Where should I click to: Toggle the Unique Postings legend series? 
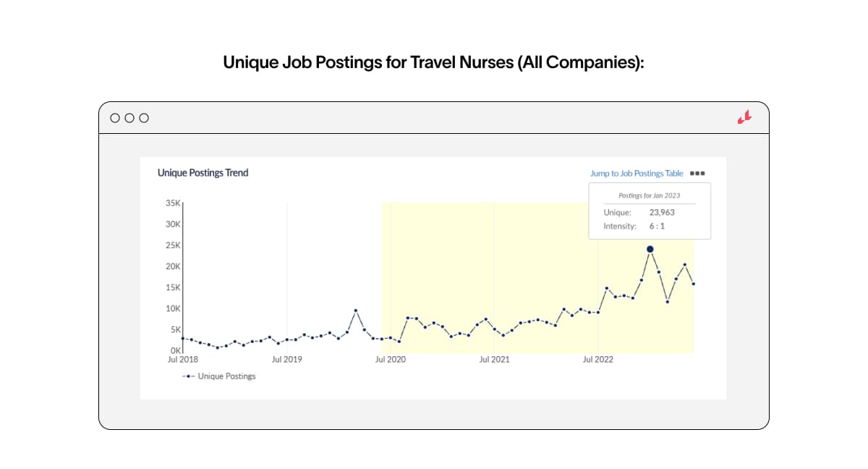point(226,376)
